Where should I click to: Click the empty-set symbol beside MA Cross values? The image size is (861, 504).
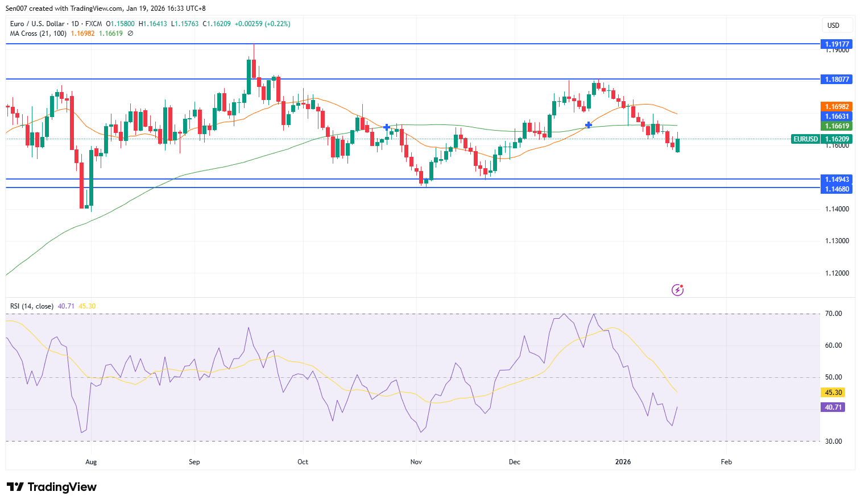(130, 34)
